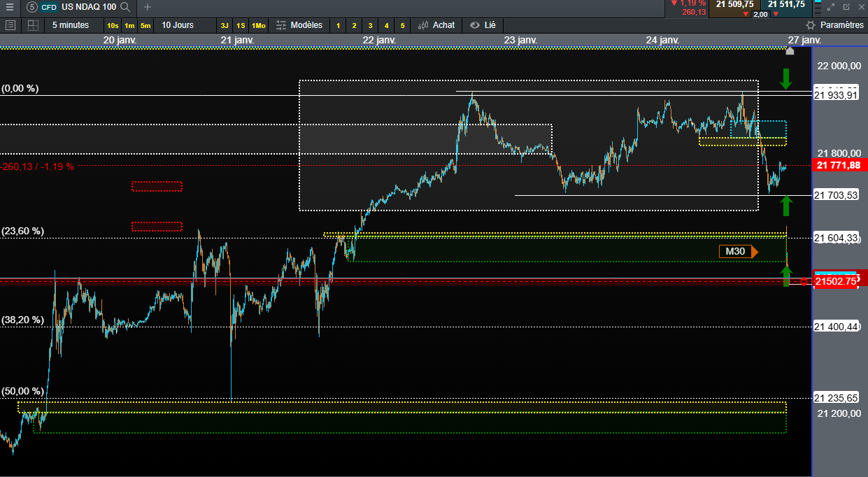Click the CFD badge on chart tab
The image size is (868, 477).
tap(48, 7)
